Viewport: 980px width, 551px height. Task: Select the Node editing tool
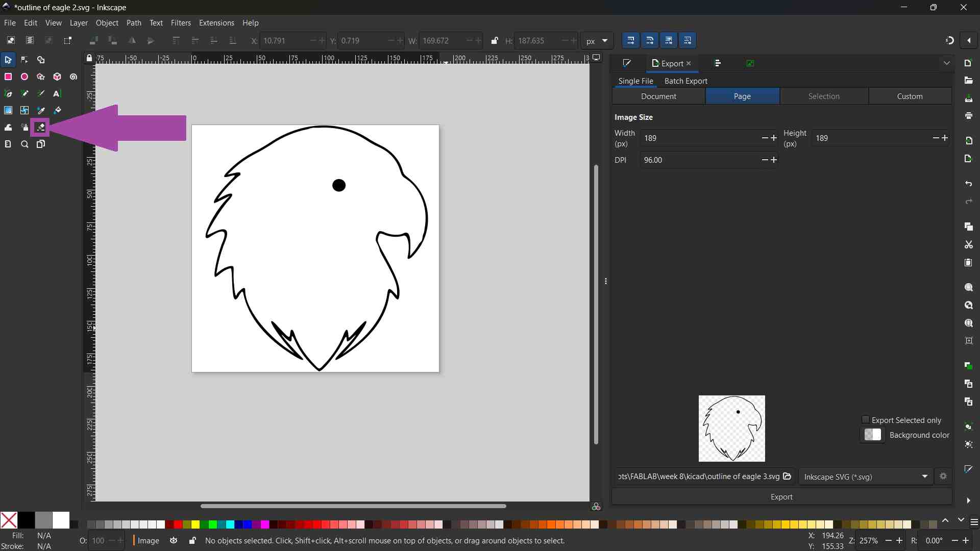coord(24,60)
